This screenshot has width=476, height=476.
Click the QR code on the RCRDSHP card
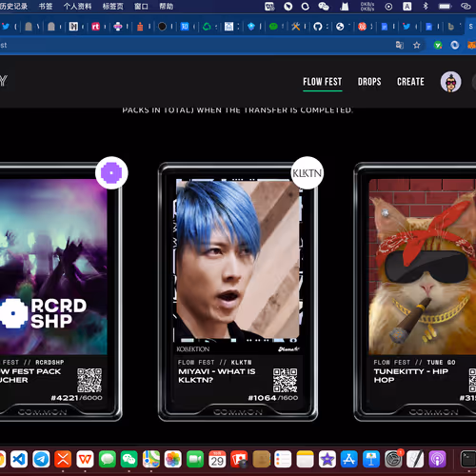click(89, 380)
